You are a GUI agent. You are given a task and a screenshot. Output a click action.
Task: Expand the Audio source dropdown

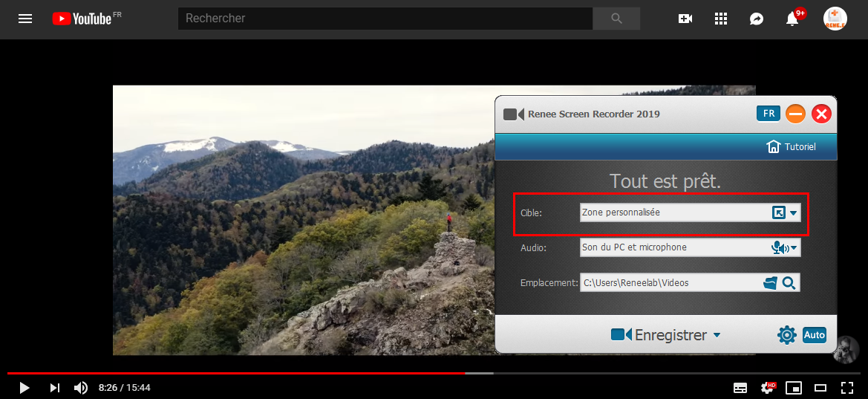(794, 247)
